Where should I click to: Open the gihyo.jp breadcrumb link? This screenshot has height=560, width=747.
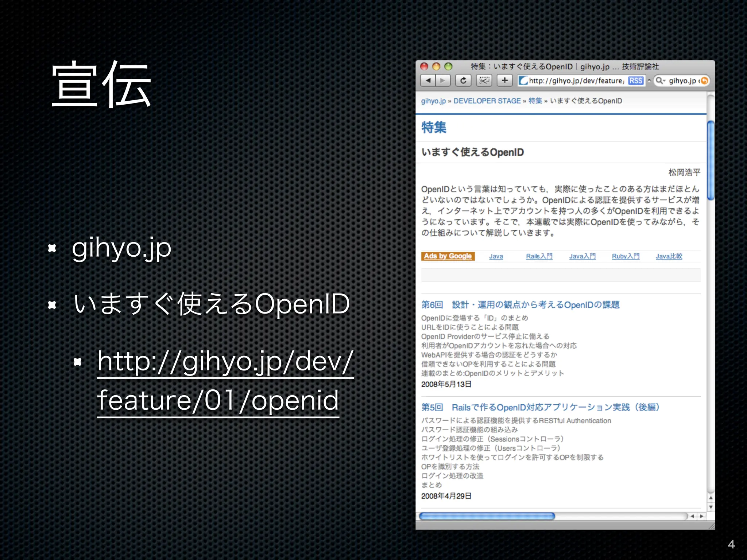pos(433,101)
